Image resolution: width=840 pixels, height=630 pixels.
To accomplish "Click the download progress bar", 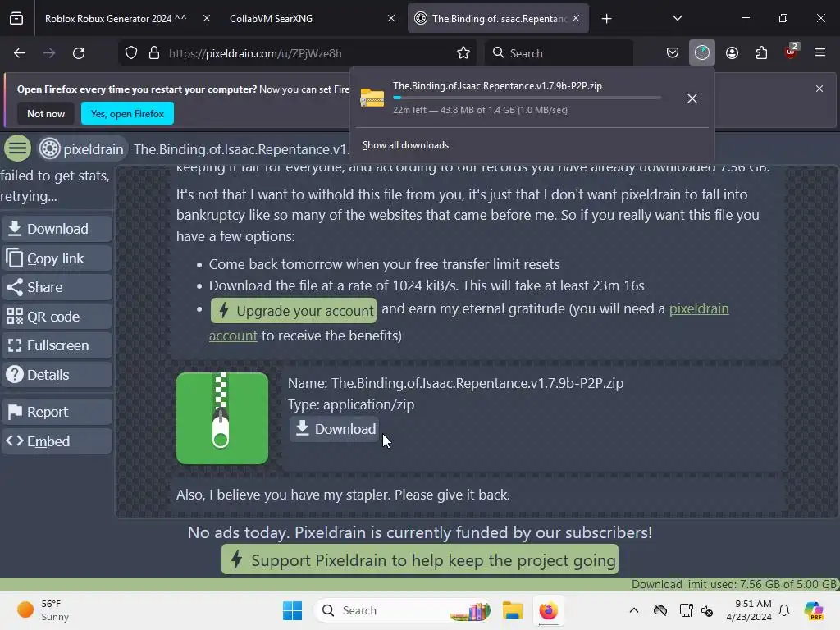I will coord(527,98).
